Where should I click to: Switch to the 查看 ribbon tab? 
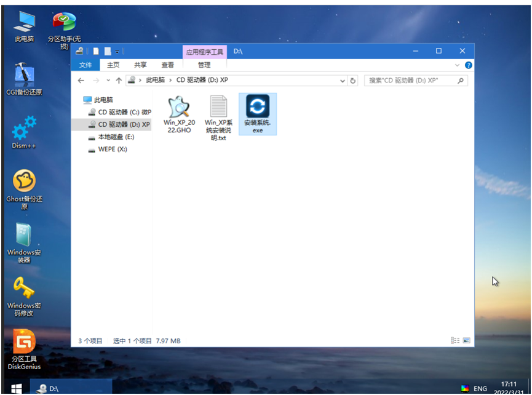tap(167, 65)
